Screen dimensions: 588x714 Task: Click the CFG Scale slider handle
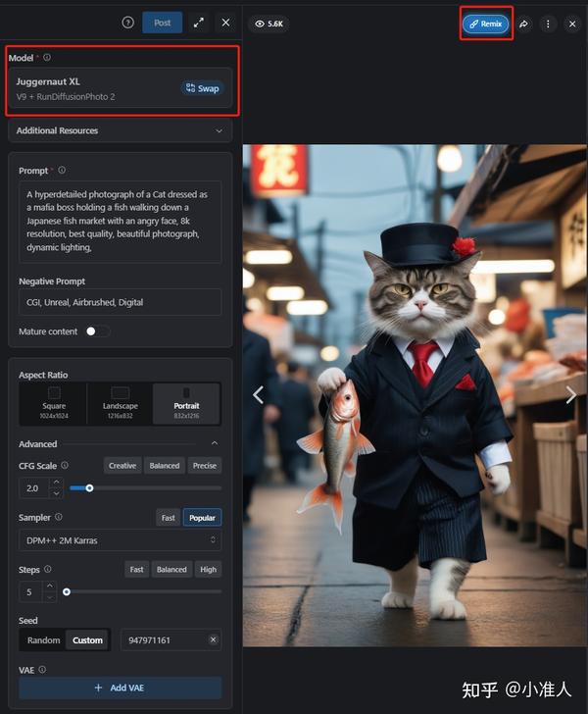tap(89, 488)
